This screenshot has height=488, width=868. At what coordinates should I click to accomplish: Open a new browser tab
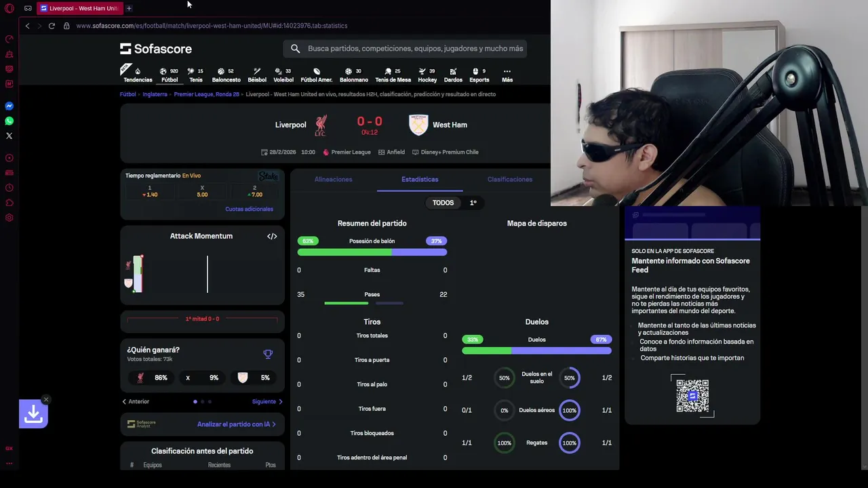(x=129, y=8)
